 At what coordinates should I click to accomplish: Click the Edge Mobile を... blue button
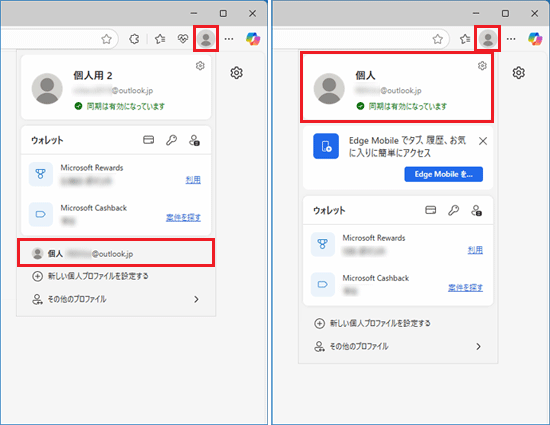444,174
